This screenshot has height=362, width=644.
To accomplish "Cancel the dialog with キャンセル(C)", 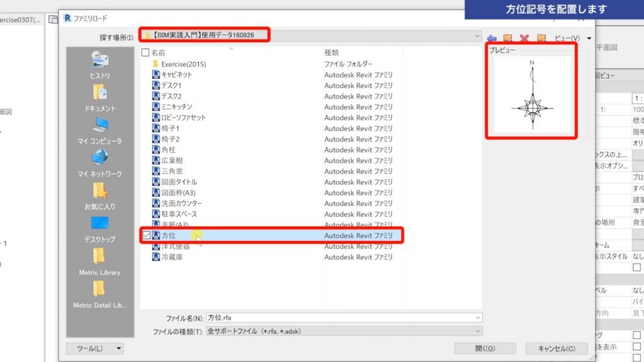I will pos(557,348).
